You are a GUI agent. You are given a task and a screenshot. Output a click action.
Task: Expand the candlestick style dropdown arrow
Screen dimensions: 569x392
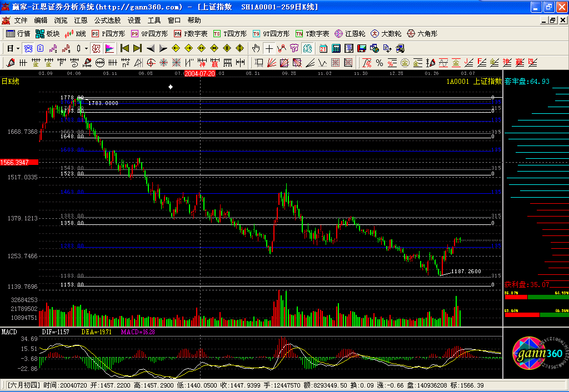(x=86, y=48)
